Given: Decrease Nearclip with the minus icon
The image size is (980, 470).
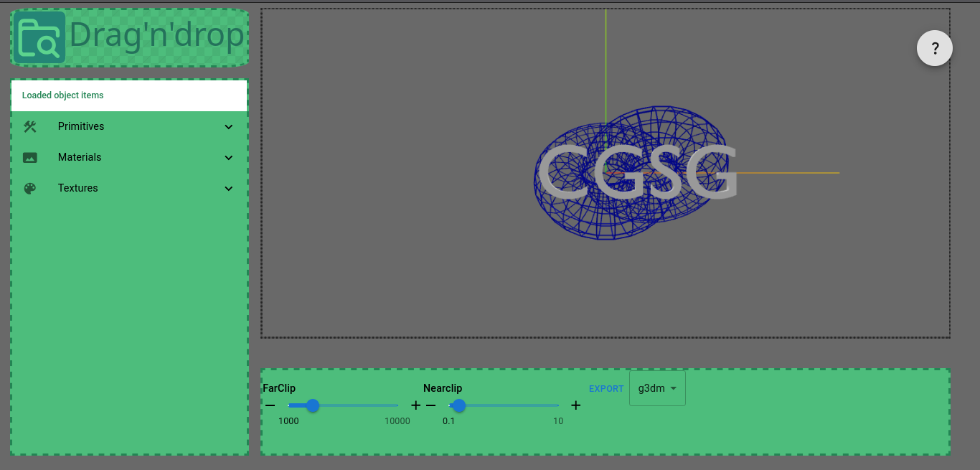Looking at the screenshot, I should pos(430,405).
